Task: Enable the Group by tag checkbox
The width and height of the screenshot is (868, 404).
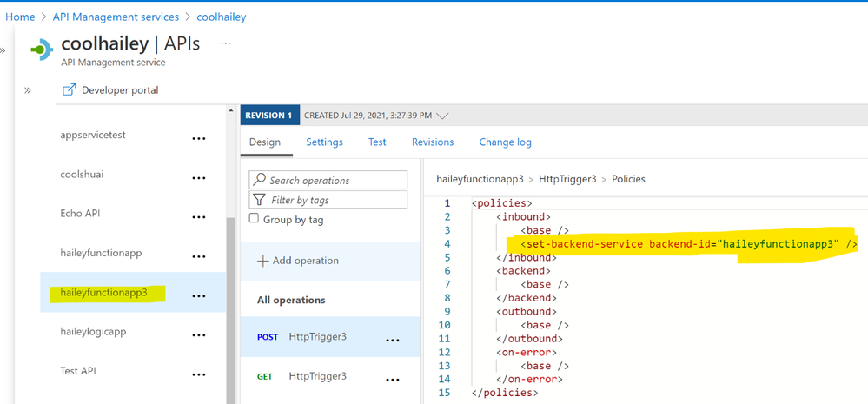Action: coord(254,219)
